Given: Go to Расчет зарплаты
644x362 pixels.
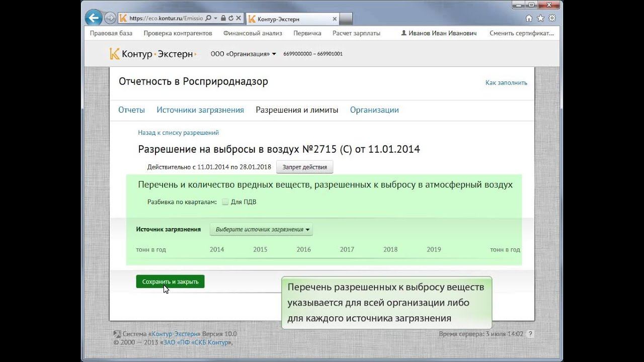Looking at the screenshot, I should click(356, 33).
